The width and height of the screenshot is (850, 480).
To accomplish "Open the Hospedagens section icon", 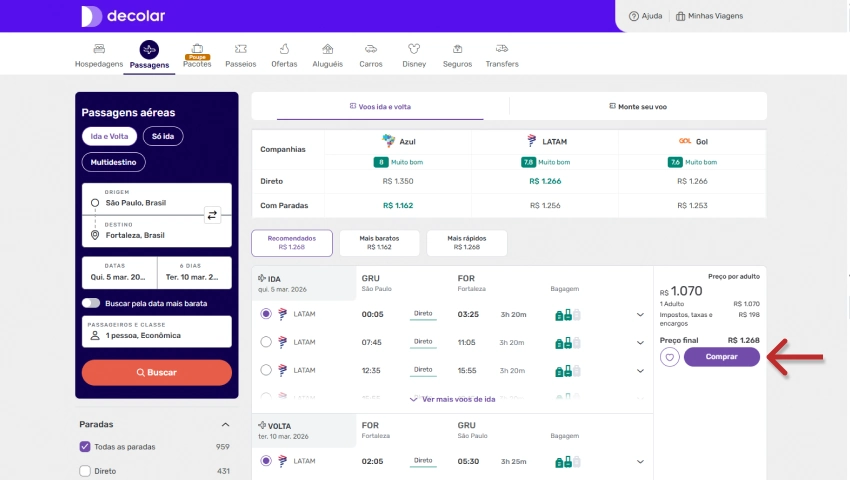I will click(x=99, y=49).
